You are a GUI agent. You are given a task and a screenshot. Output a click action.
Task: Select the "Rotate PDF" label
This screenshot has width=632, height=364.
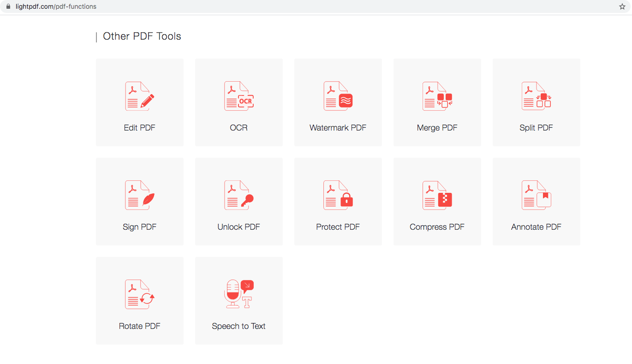pos(140,326)
